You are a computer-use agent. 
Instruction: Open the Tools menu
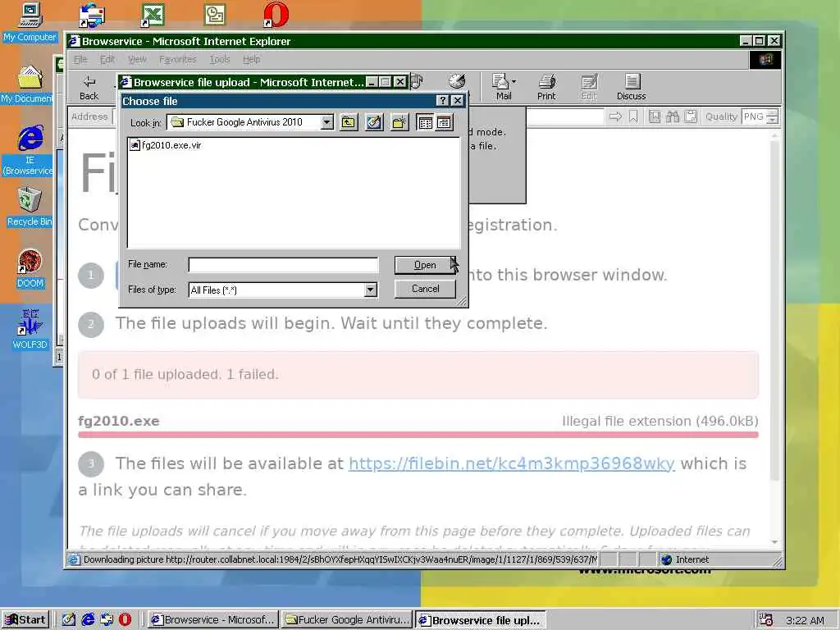(220, 59)
